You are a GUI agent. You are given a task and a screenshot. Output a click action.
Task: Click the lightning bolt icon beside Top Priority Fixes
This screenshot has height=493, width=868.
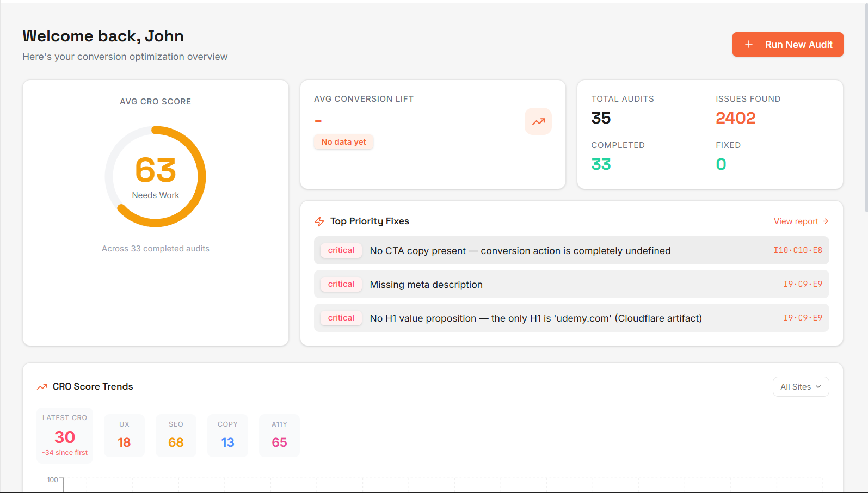coord(319,221)
